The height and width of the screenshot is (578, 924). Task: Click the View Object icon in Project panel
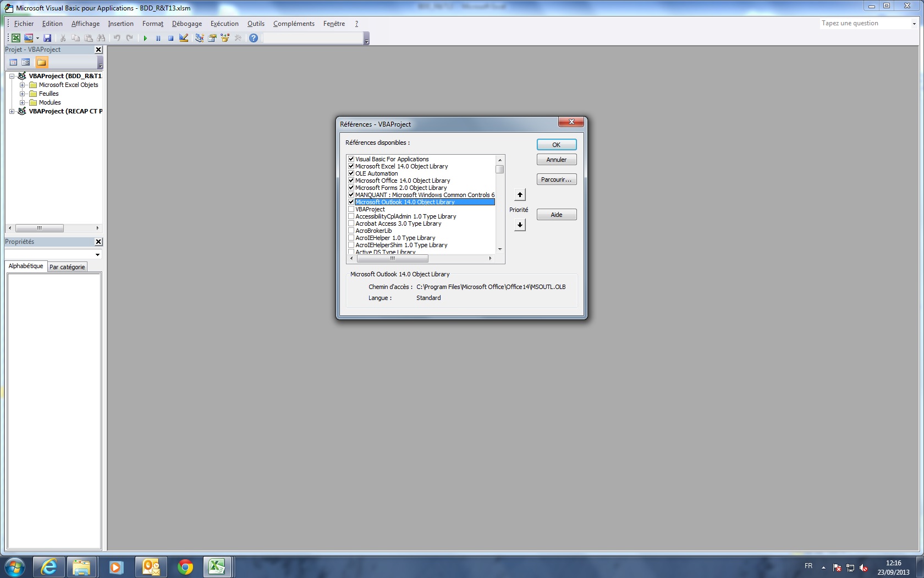[x=26, y=62]
